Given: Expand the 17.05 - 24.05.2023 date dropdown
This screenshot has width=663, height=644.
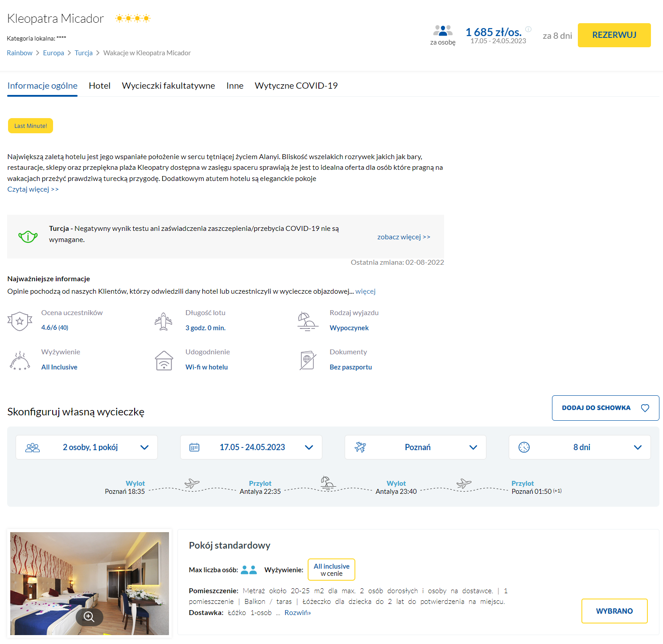Looking at the screenshot, I should point(251,447).
